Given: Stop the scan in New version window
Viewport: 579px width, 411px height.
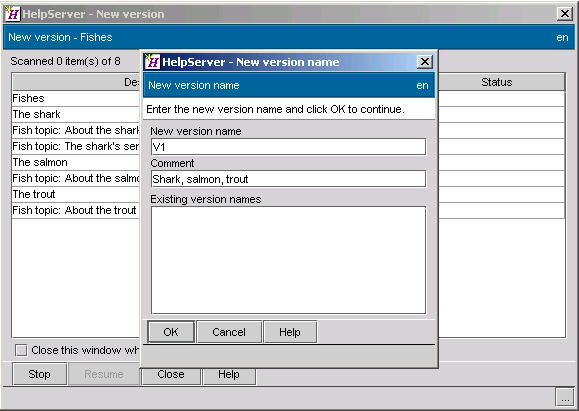Looking at the screenshot, I should coord(40,374).
